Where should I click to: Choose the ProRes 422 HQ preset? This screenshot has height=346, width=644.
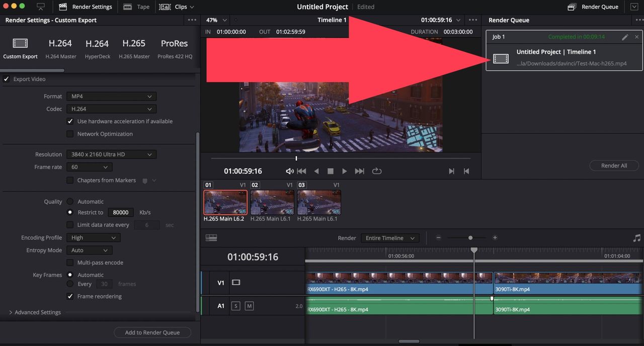tap(175, 49)
